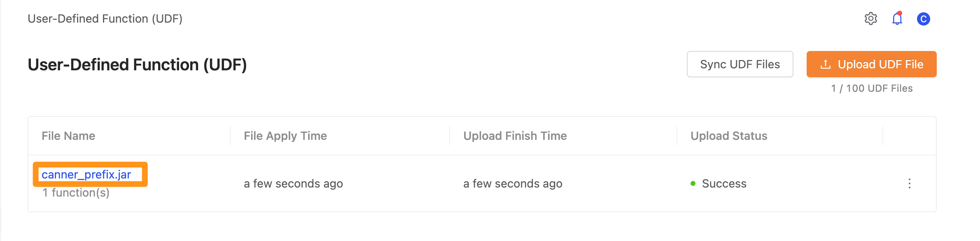Open the user avatar labeled C
The image size is (980, 241).
pyautogui.click(x=924, y=19)
